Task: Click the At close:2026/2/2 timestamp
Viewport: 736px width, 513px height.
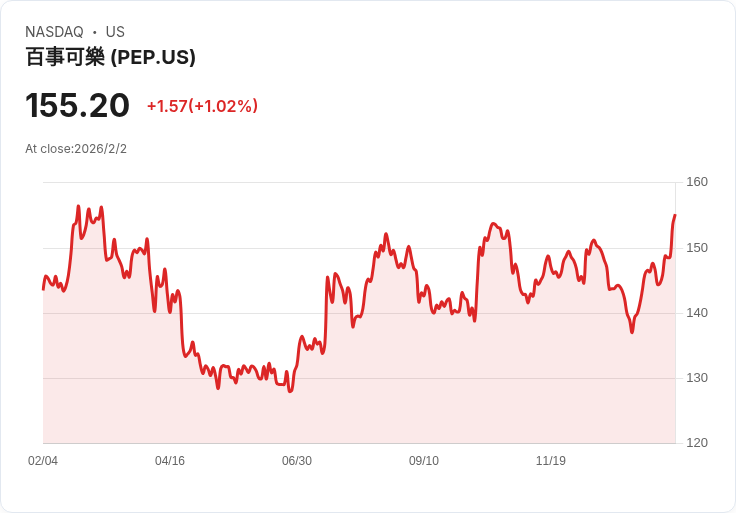Action: [76, 149]
